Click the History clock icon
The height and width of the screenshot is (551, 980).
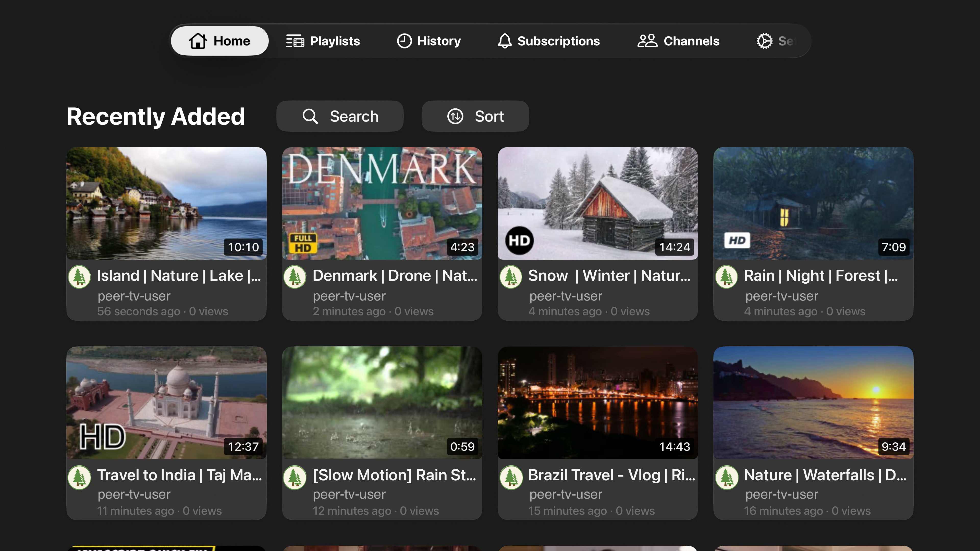404,41
